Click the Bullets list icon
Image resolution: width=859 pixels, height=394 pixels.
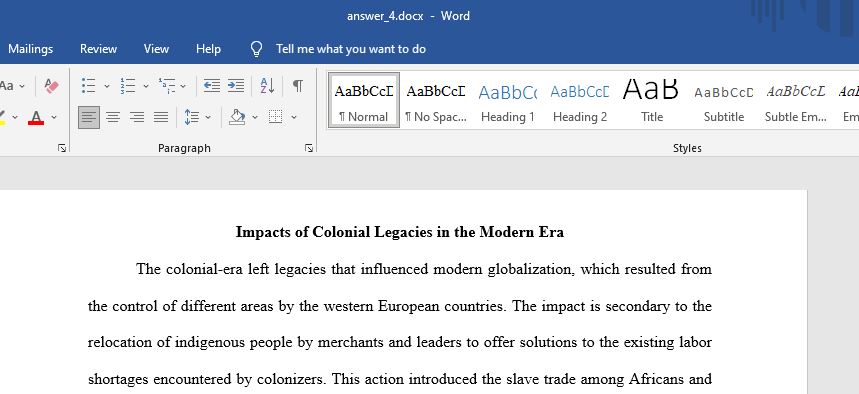coord(89,85)
